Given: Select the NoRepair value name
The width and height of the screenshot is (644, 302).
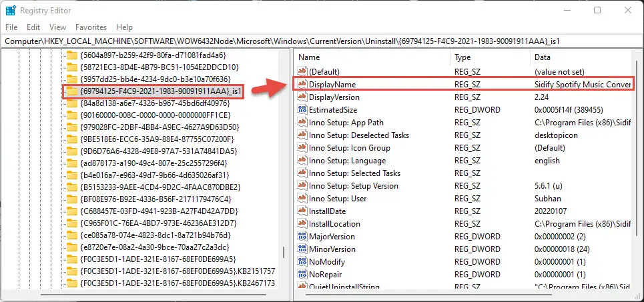Looking at the screenshot, I should (325, 275).
